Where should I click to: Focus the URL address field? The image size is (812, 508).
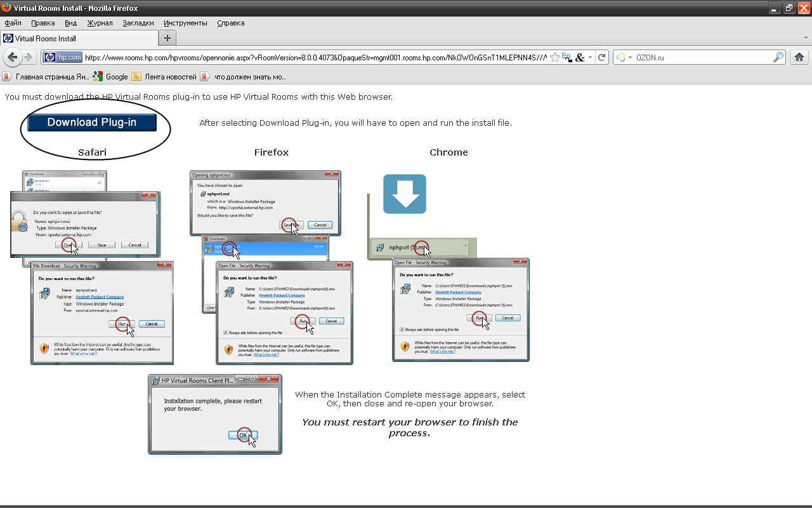pos(315,57)
